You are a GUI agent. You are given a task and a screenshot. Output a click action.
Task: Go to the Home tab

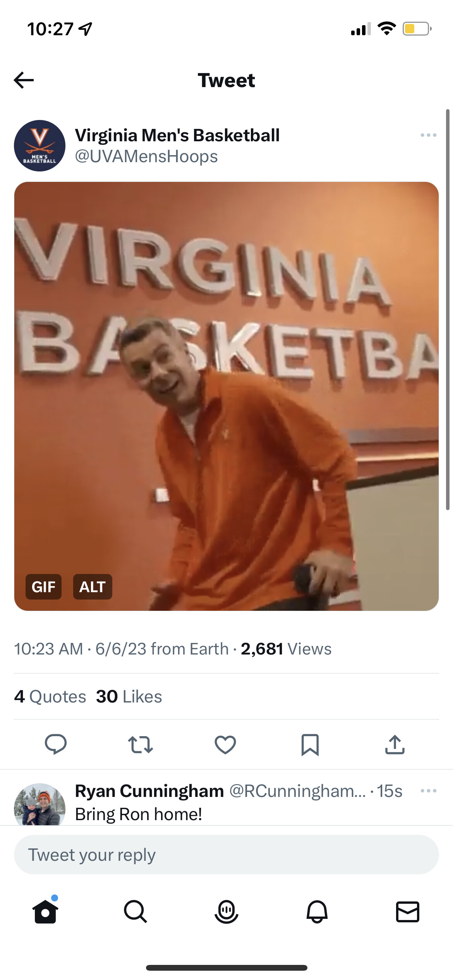(45, 911)
